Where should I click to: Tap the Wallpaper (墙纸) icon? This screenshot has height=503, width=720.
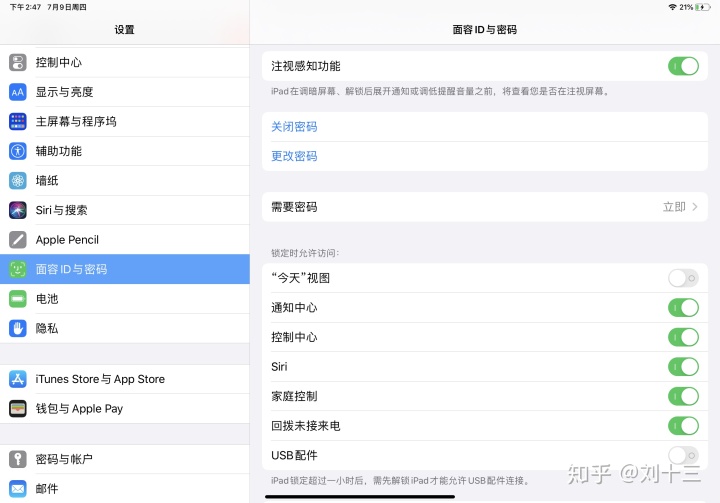coord(17,181)
